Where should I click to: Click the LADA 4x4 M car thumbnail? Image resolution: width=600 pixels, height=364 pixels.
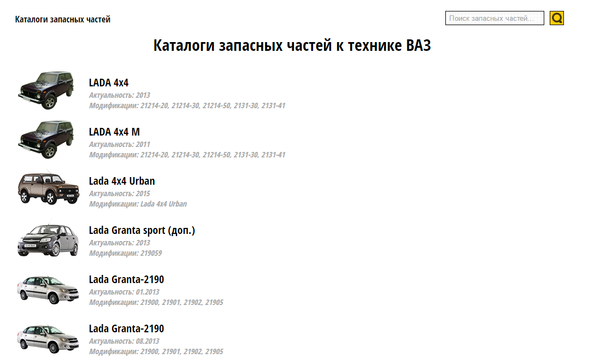pos(46,140)
